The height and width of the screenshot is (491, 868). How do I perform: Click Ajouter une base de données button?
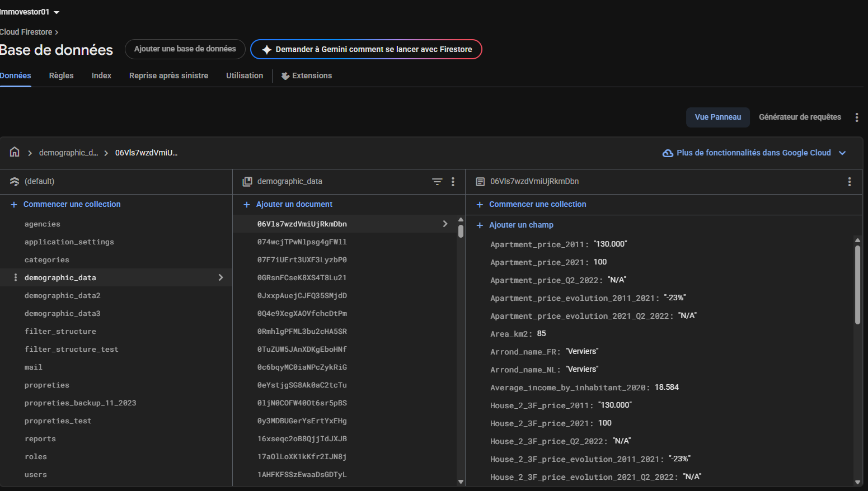coord(185,49)
